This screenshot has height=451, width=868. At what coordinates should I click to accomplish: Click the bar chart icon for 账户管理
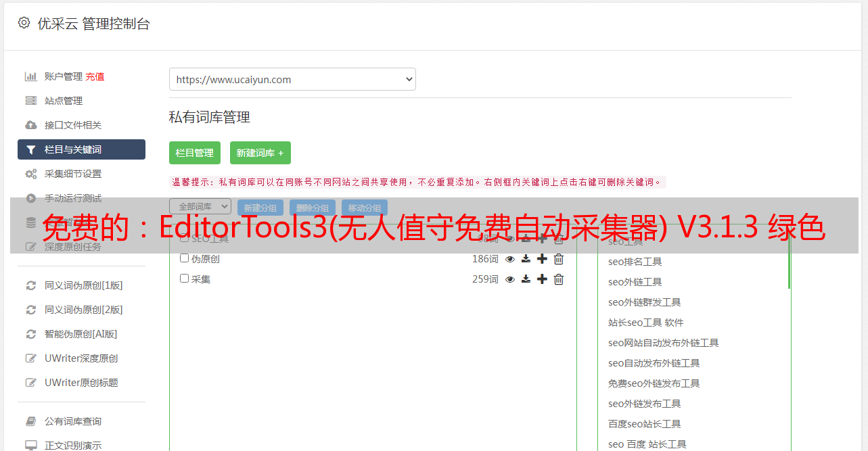31,76
